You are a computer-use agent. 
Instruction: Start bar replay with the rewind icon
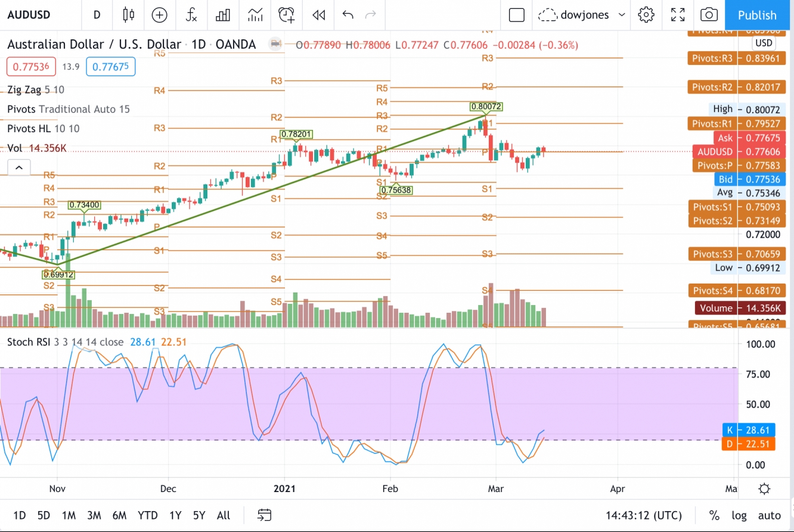click(x=319, y=15)
